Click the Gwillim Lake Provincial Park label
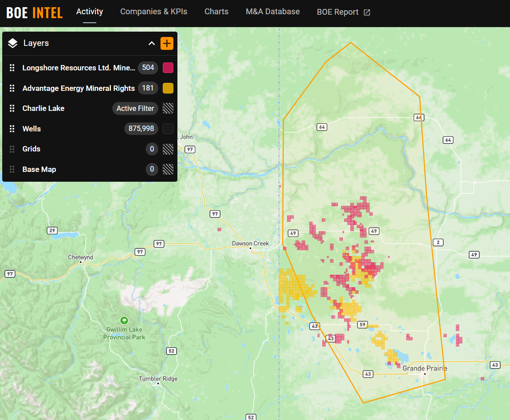 pyautogui.click(x=124, y=333)
